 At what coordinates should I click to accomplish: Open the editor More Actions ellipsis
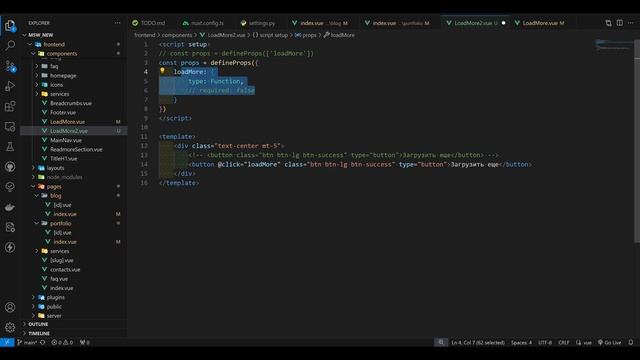click(631, 23)
